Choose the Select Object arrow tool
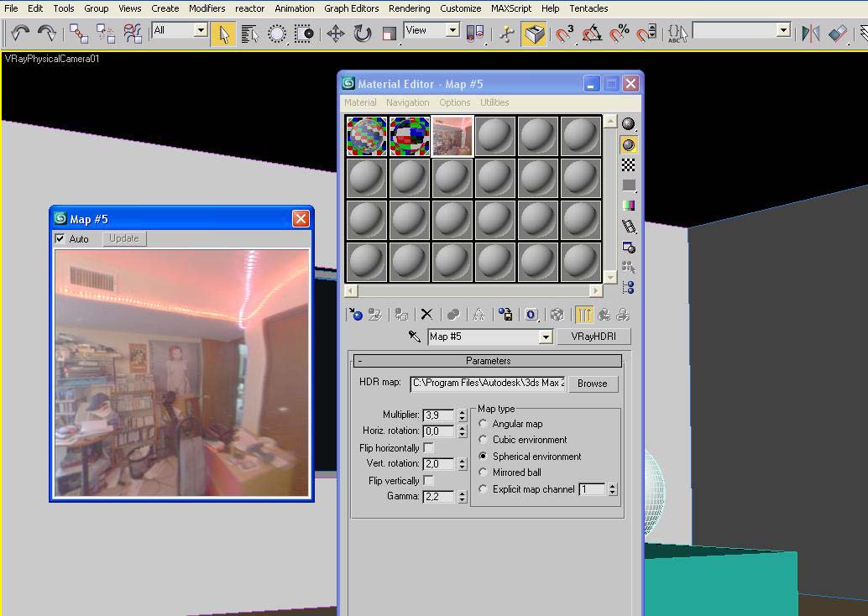 click(x=223, y=34)
